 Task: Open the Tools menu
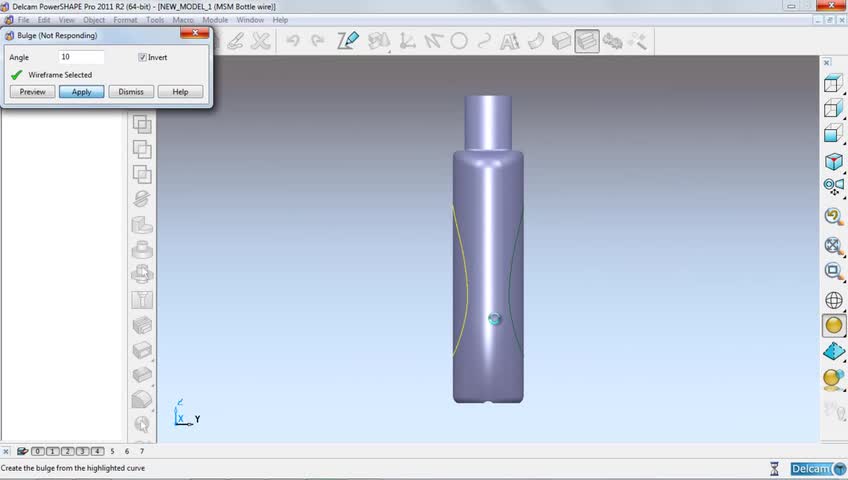155,20
